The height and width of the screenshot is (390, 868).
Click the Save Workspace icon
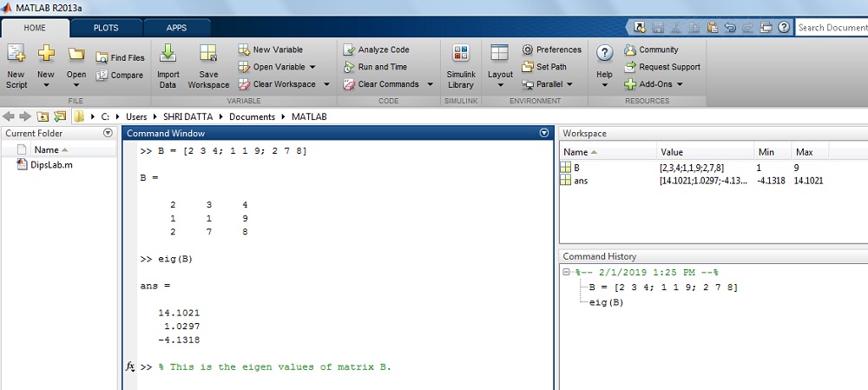pyautogui.click(x=208, y=56)
